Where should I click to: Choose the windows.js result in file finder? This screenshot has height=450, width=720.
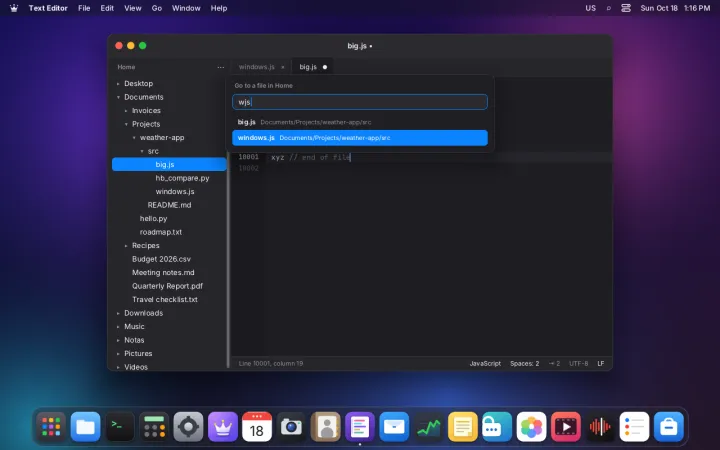(360, 138)
